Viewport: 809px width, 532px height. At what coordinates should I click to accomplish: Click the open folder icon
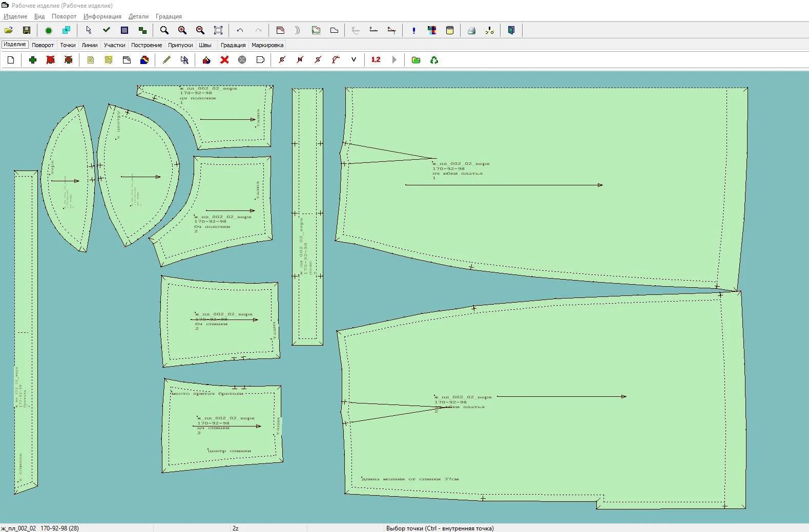(x=9, y=30)
